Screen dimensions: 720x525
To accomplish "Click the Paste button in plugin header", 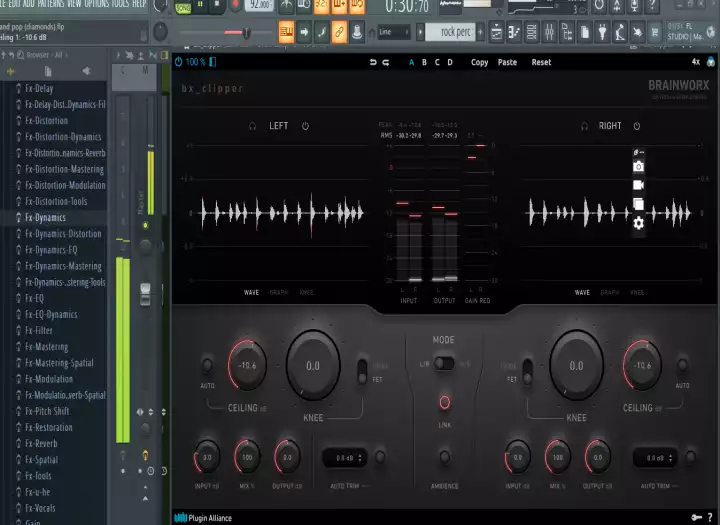I will tap(507, 62).
